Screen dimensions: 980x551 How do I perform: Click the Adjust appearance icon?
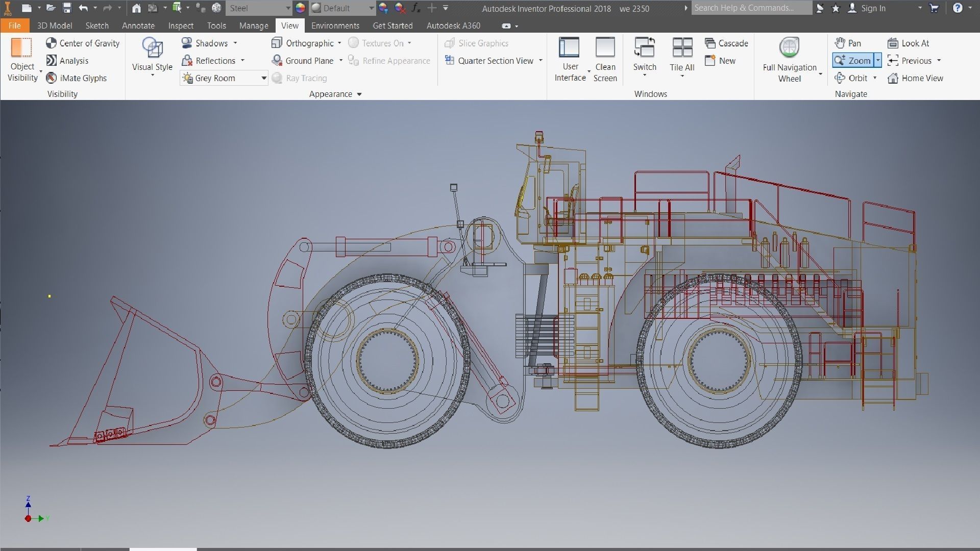[x=383, y=8]
